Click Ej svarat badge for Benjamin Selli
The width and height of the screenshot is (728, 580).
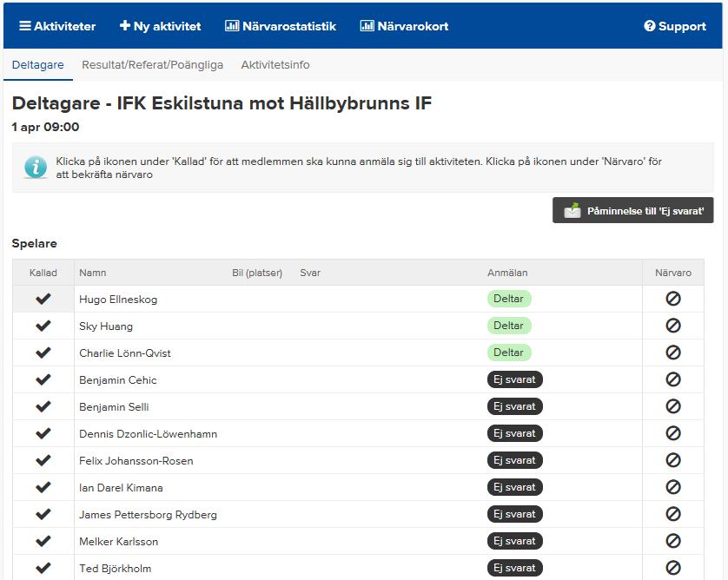pyautogui.click(x=515, y=406)
